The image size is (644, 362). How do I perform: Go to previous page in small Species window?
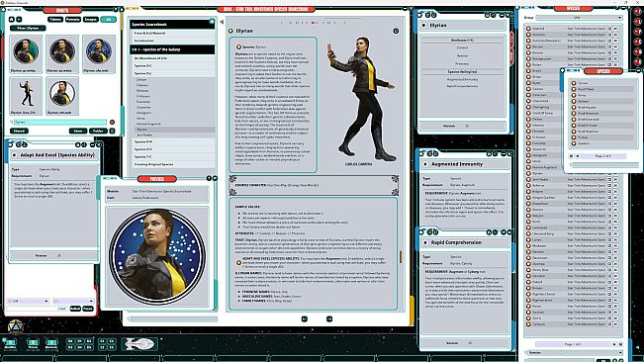tap(578, 156)
